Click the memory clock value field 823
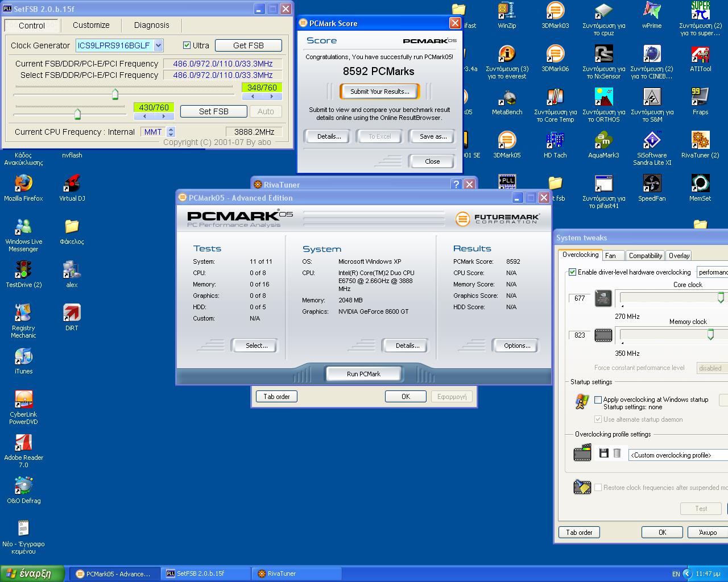This screenshot has width=728, height=582. 580,335
